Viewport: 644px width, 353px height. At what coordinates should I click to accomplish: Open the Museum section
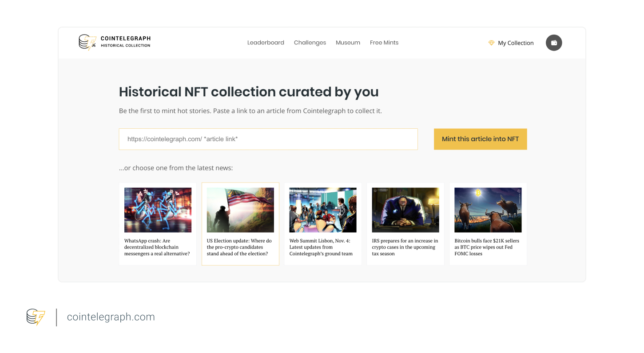[348, 43]
